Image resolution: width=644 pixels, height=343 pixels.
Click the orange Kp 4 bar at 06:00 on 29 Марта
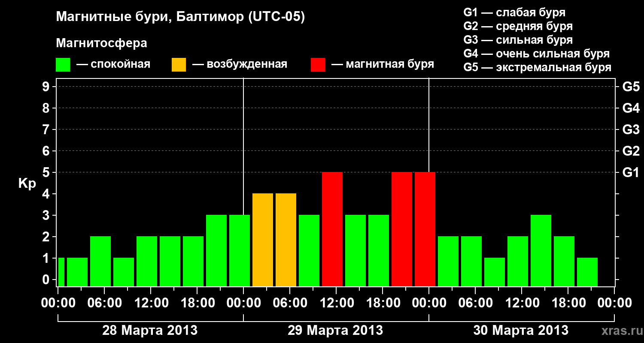286,240
